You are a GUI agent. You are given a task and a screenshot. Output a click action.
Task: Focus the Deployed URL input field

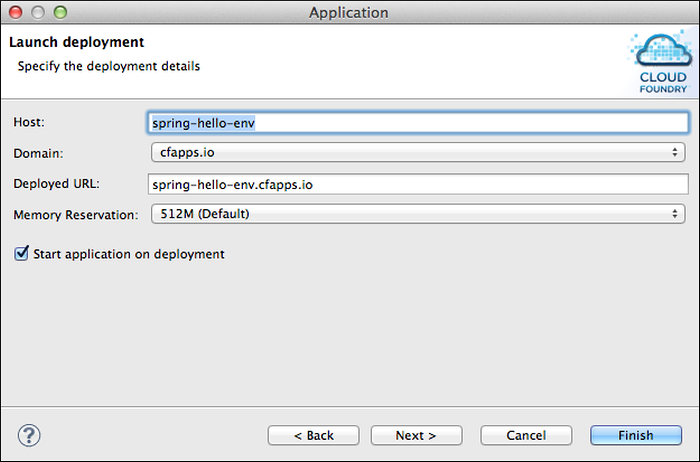[x=417, y=184]
